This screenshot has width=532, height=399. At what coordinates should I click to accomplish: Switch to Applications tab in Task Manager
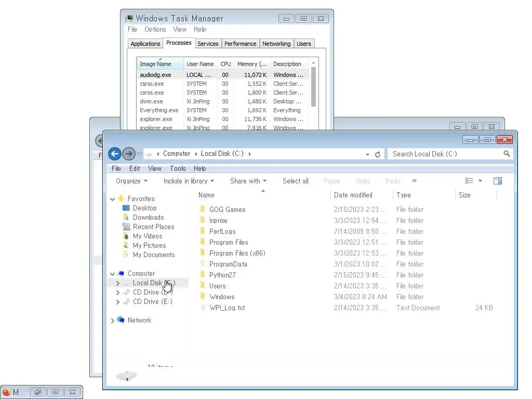[x=145, y=44]
